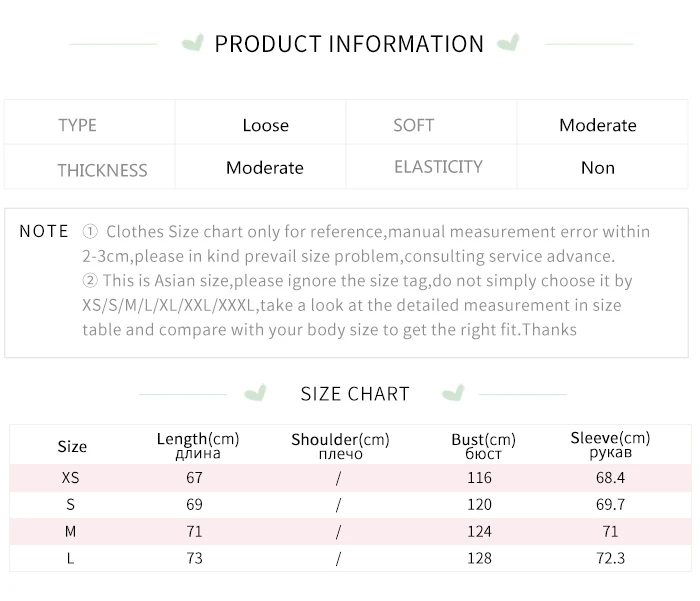Click the ELASTICITY label cell

[x=438, y=167]
